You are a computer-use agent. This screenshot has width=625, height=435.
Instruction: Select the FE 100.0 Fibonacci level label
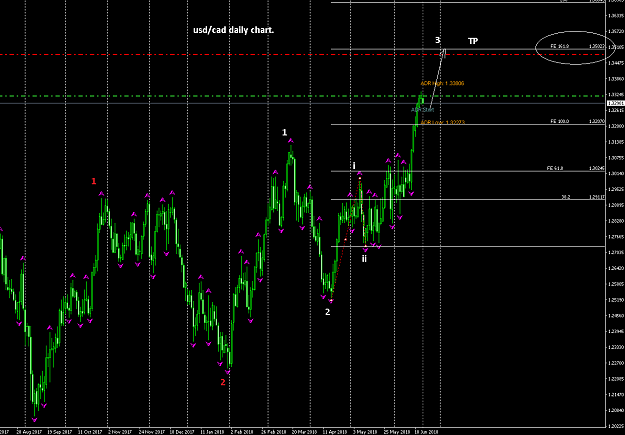click(x=560, y=121)
